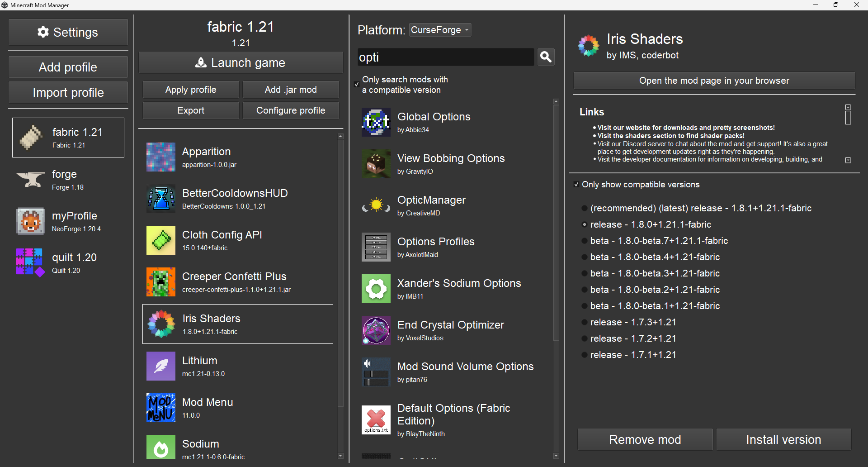Click the Links panel scrollbar thumb
The image size is (868, 467).
[x=848, y=118]
